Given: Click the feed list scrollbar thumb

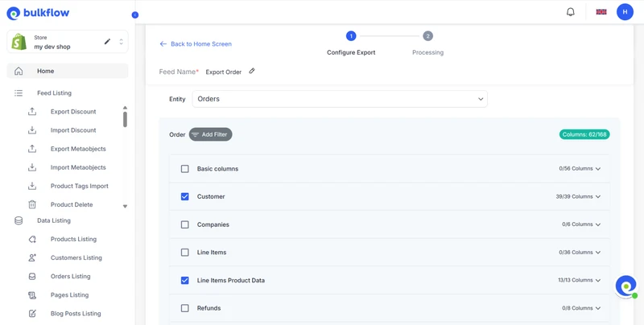Looking at the screenshot, I should (x=125, y=119).
